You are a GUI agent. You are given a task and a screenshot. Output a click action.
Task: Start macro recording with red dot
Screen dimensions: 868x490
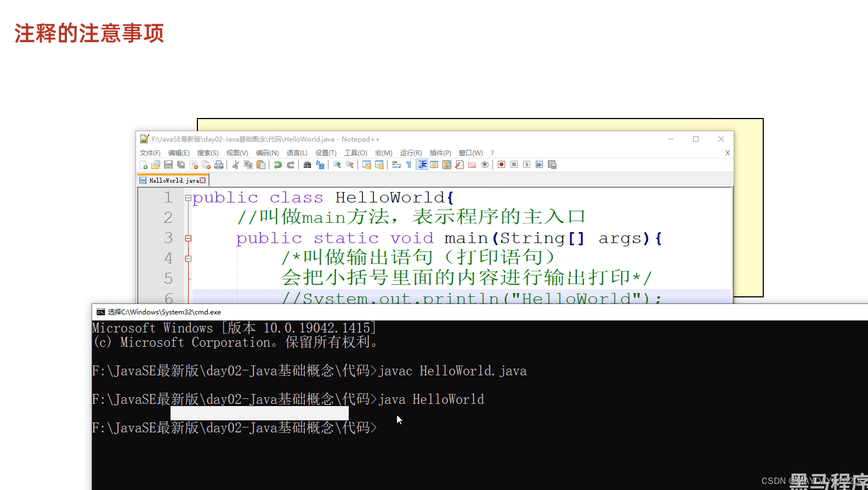point(501,165)
